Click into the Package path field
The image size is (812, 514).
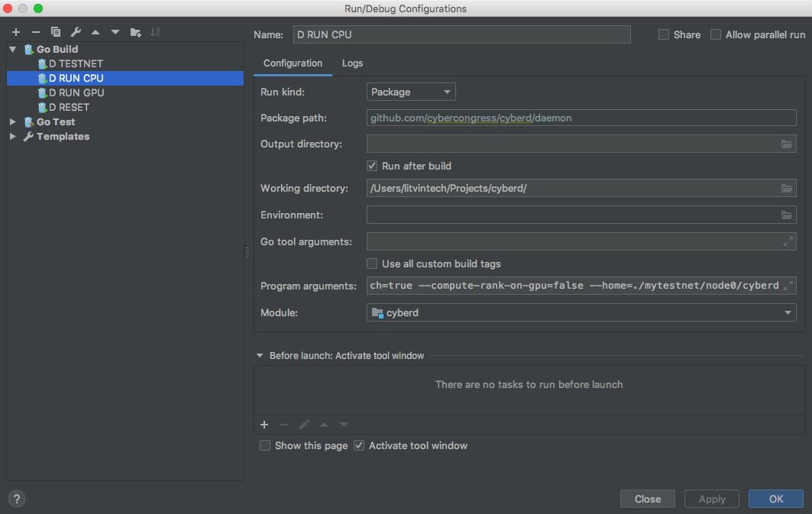pyautogui.click(x=581, y=118)
